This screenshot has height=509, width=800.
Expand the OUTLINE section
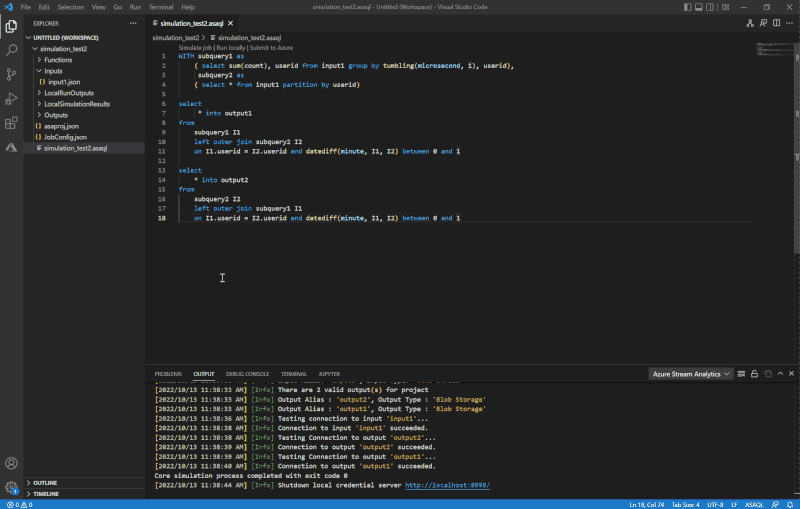[45, 483]
